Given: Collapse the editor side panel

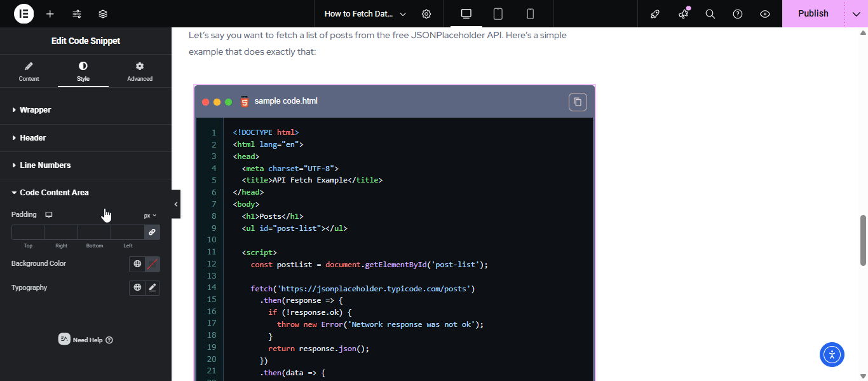Looking at the screenshot, I should [176, 204].
